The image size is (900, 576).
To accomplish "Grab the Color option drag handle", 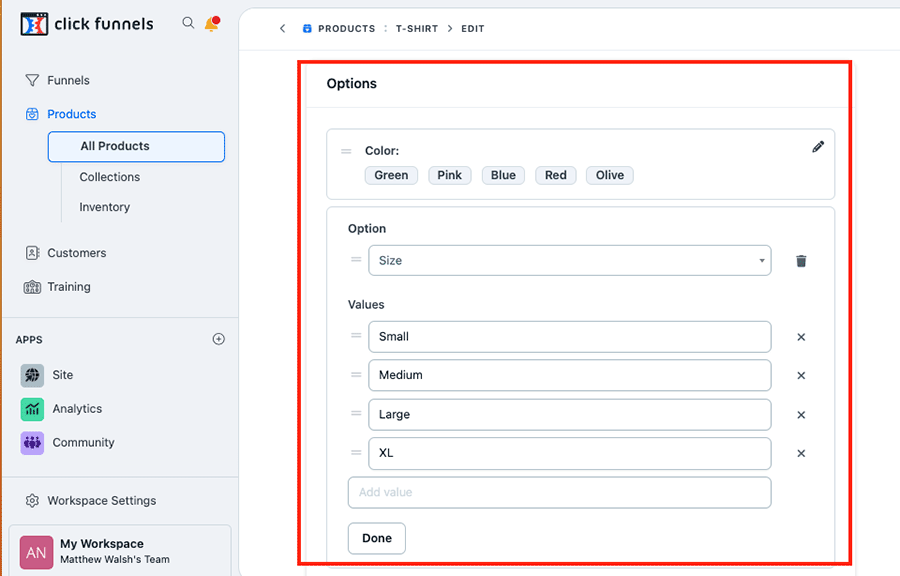I will 346,151.
